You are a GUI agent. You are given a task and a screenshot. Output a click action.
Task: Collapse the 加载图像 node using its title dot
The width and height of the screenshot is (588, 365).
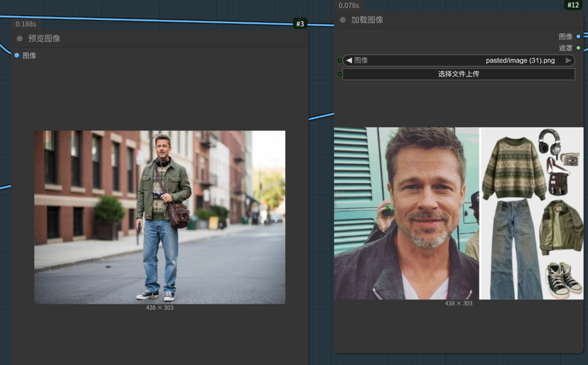343,20
